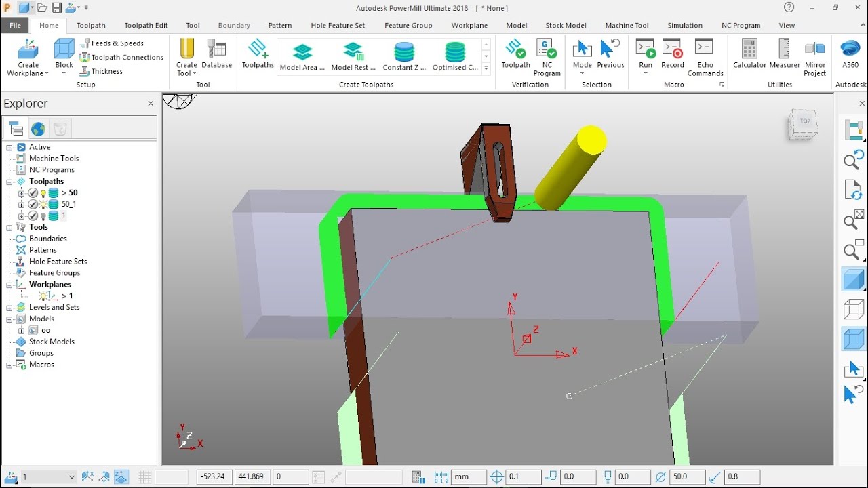Switch to the Simulation tab
Viewport: 868px width, 488px height.
click(685, 25)
